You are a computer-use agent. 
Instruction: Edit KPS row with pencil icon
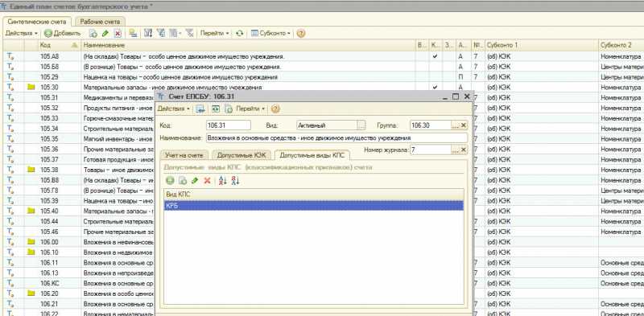pyautogui.click(x=195, y=180)
